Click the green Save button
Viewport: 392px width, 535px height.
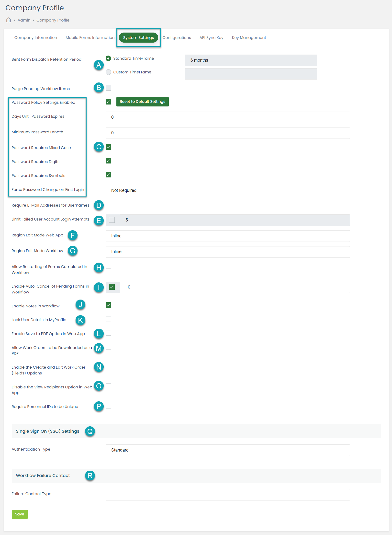[x=20, y=514]
